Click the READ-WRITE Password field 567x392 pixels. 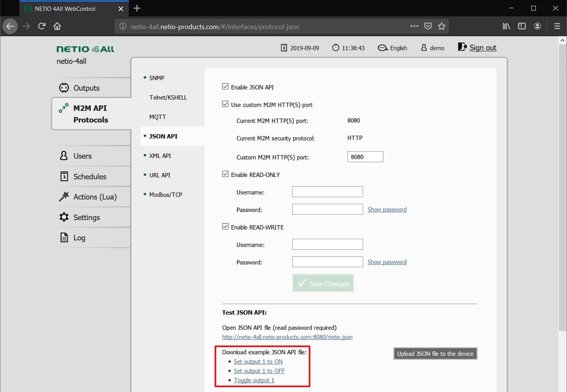(x=328, y=262)
